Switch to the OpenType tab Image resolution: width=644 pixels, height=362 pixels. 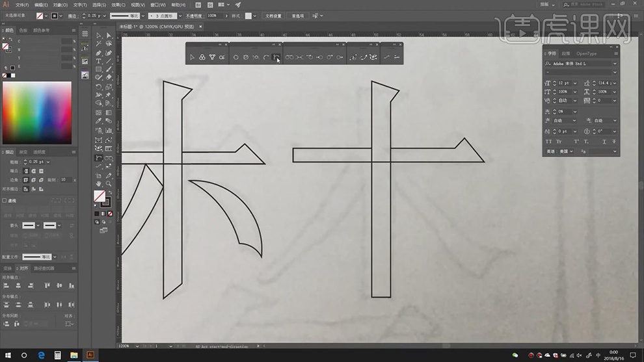(586, 54)
